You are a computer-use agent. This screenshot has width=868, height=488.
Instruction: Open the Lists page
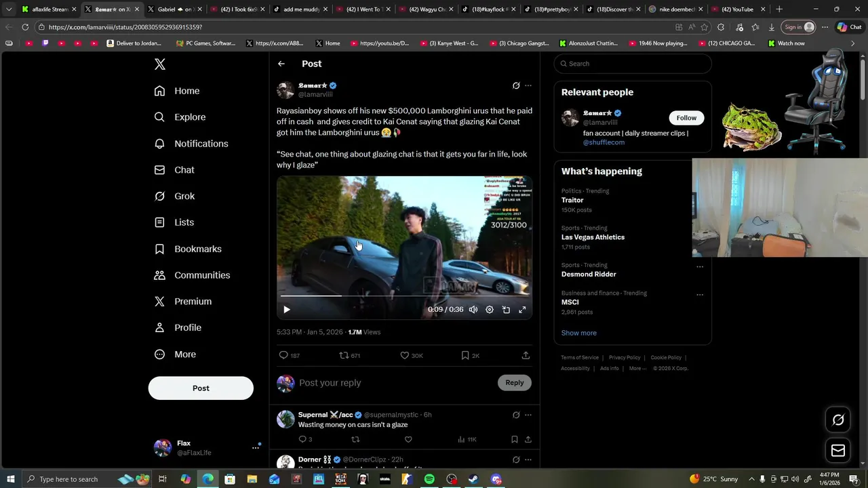[x=174, y=222]
